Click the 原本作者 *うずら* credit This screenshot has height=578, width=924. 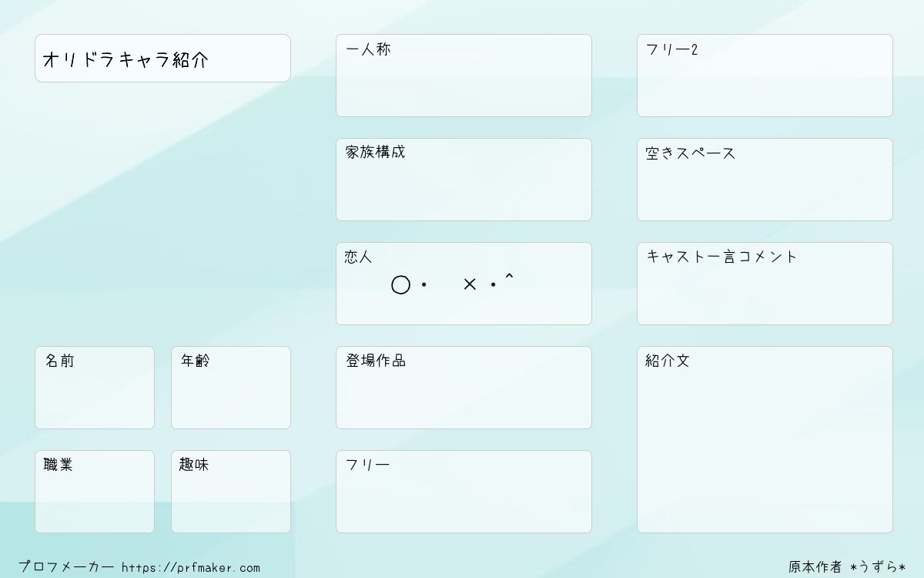coord(847,567)
